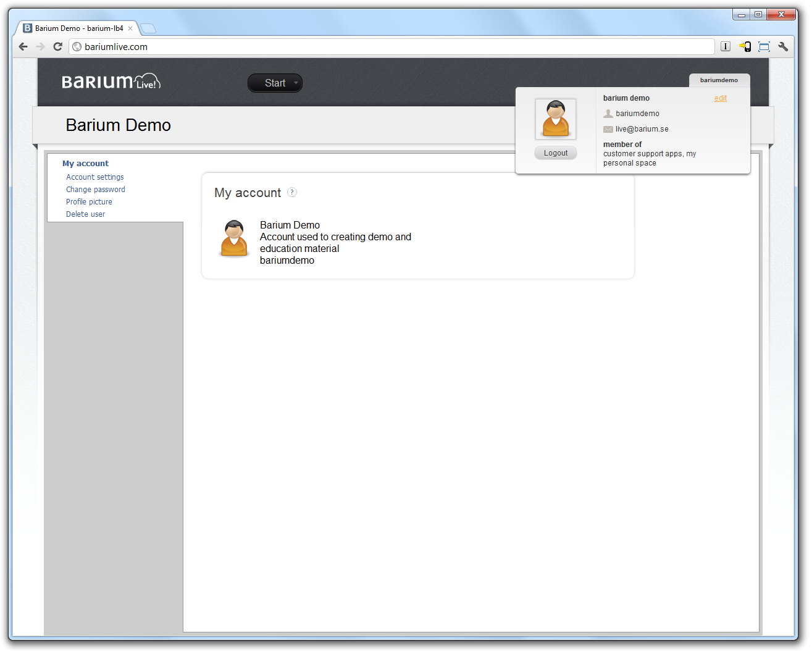Open the wrench settings menu icon
Viewport: 812px width, 651px height.
tap(783, 46)
